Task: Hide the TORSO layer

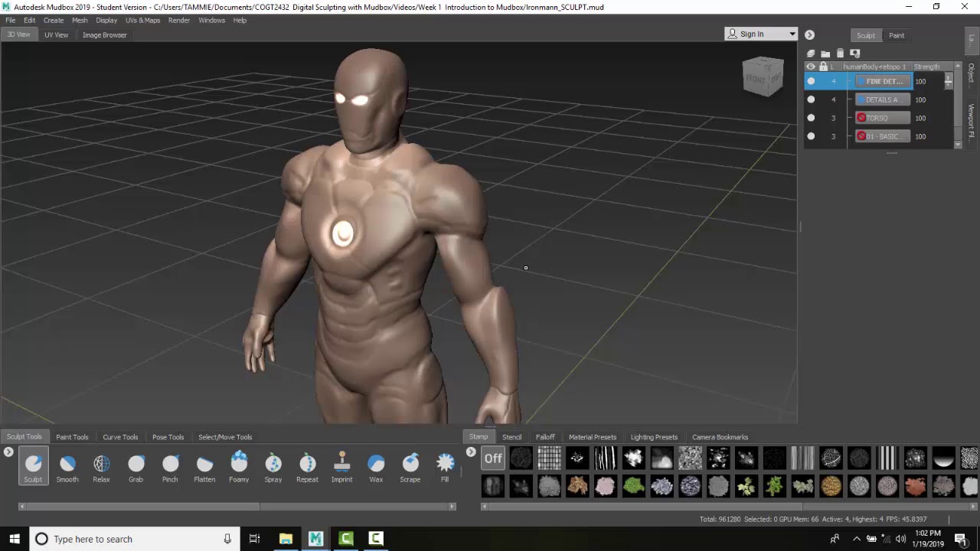Action: click(811, 118)
